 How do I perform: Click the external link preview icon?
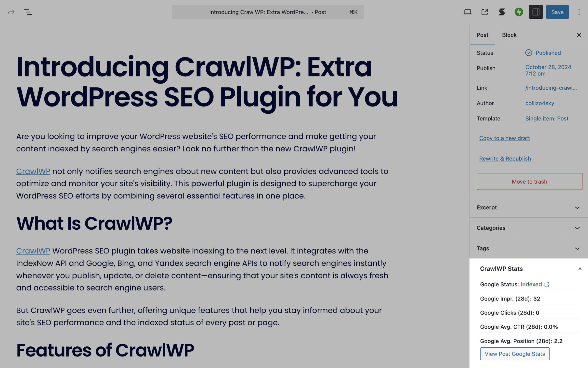click(x=485, y=12)
